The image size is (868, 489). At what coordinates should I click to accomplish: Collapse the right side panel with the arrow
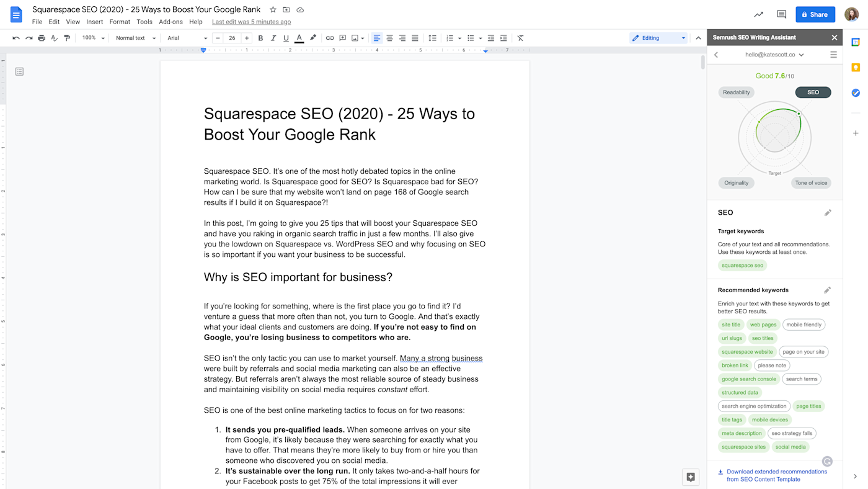pos(856,477)
